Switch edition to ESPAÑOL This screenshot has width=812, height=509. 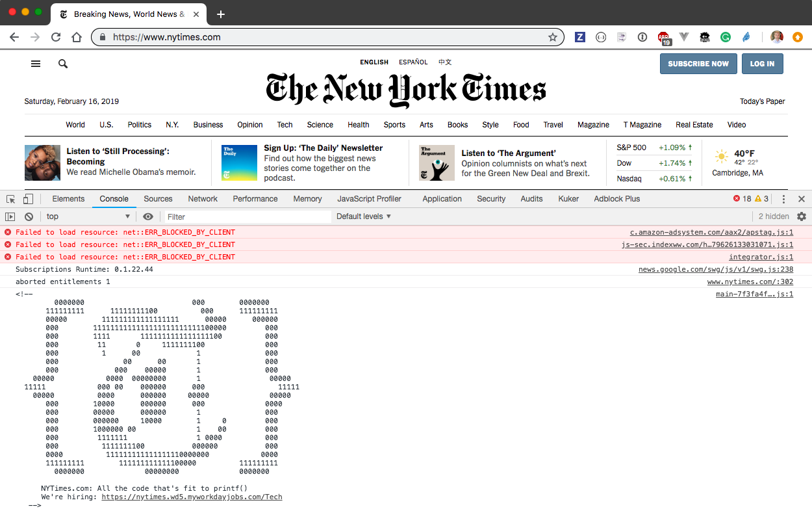pos(413,62)
